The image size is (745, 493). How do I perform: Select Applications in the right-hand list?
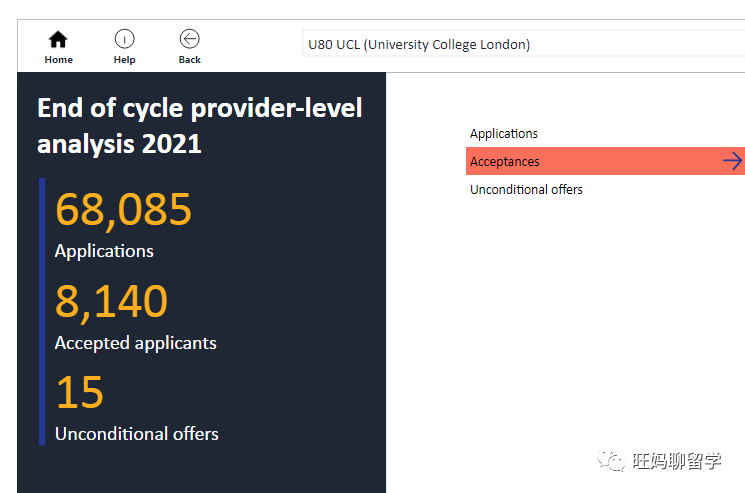click(x=504, y=134)
